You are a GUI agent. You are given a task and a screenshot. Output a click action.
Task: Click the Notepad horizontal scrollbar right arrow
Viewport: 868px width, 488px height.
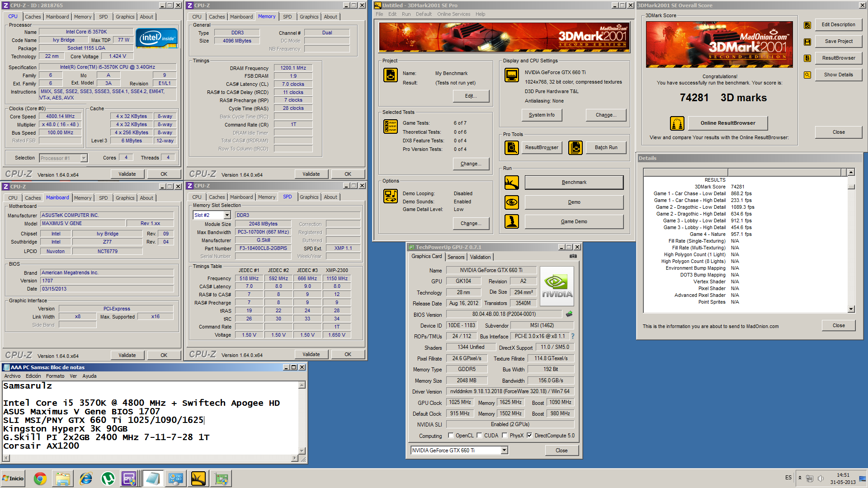coord(295,458)
